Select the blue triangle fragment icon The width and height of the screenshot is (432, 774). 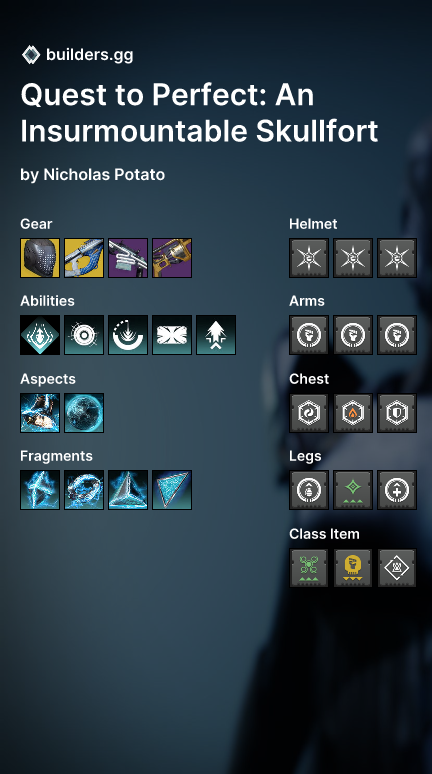point(172,490)
